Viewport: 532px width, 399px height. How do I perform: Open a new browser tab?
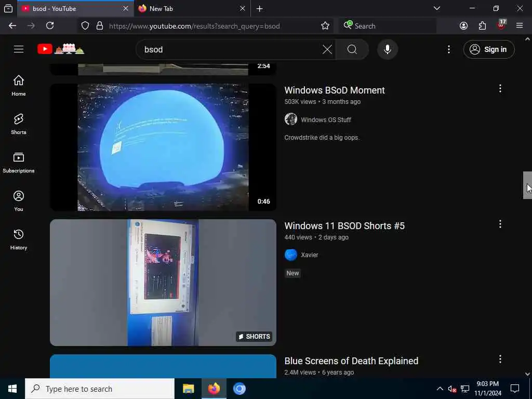point(260,9)
